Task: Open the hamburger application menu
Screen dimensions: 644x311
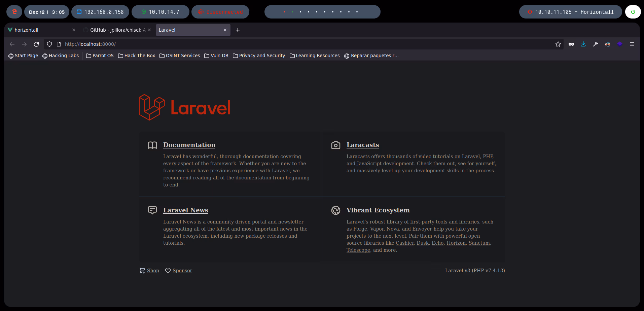Action: (x=632, y=44)
